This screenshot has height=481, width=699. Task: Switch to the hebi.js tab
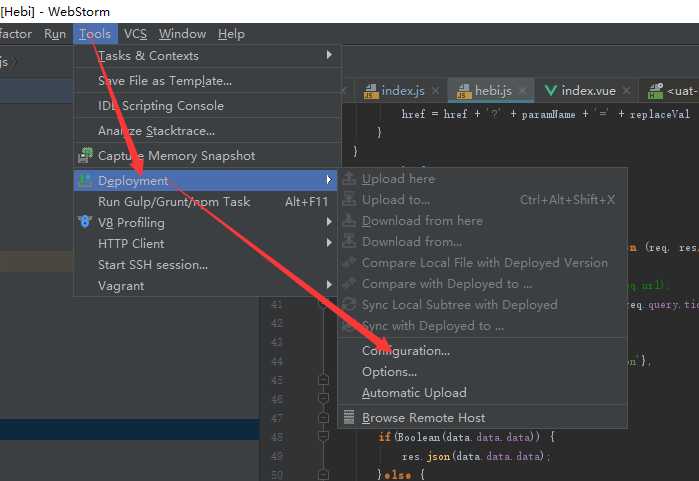tap(492, 91)
